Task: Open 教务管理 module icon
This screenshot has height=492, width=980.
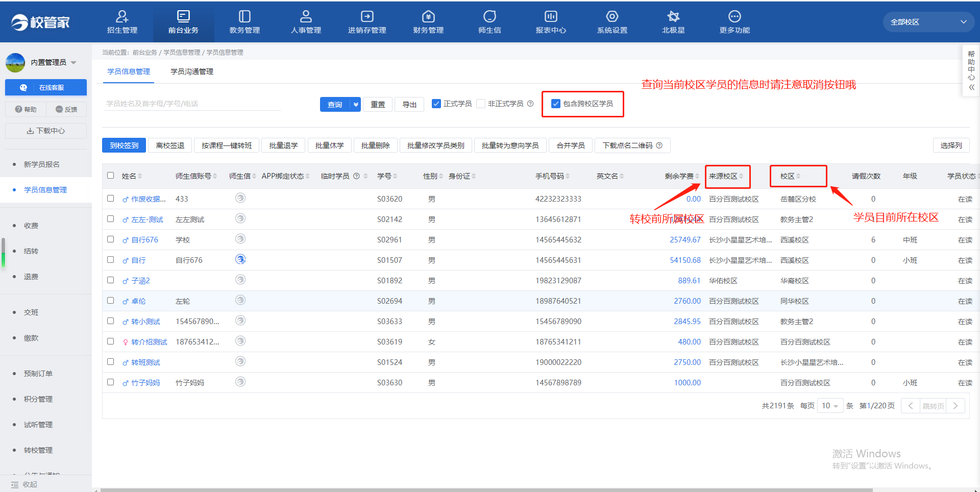Action: pos(244,16)
